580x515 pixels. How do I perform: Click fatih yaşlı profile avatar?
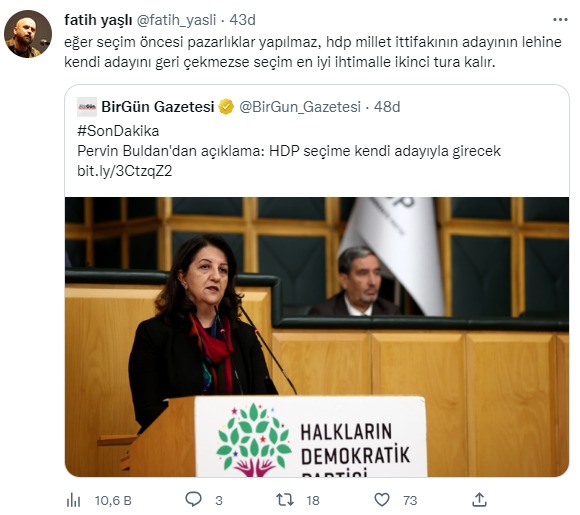point(28,34)
